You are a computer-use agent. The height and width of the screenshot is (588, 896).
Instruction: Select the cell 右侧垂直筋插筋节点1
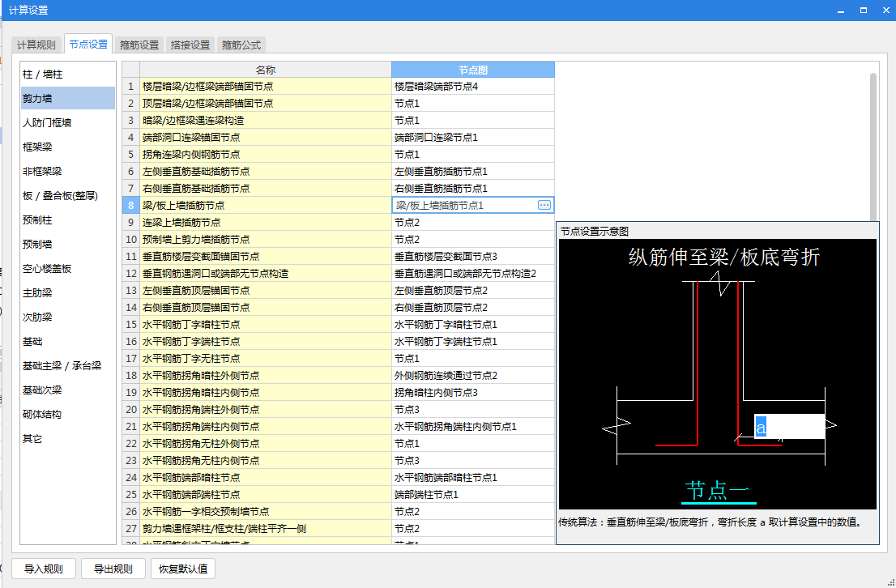(473, 189)
